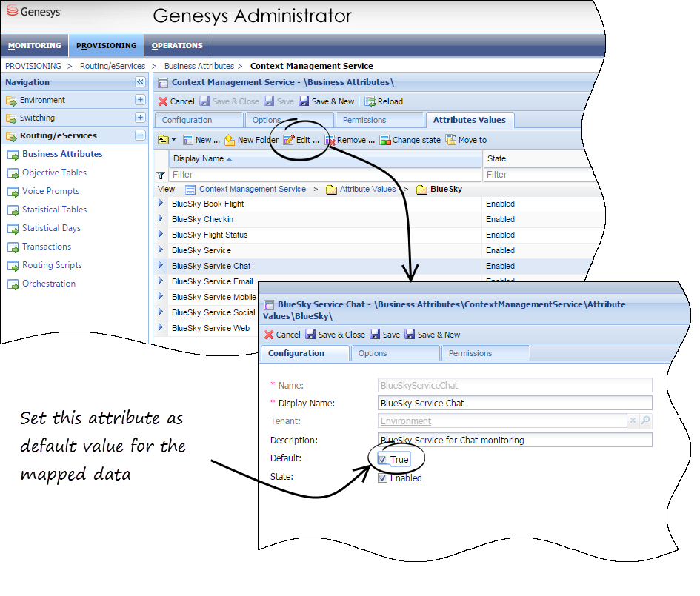Image resolution: width=700 pixels, height=596 pixels.
Task: Reload the Context Management Service
Action: point(384,101)
